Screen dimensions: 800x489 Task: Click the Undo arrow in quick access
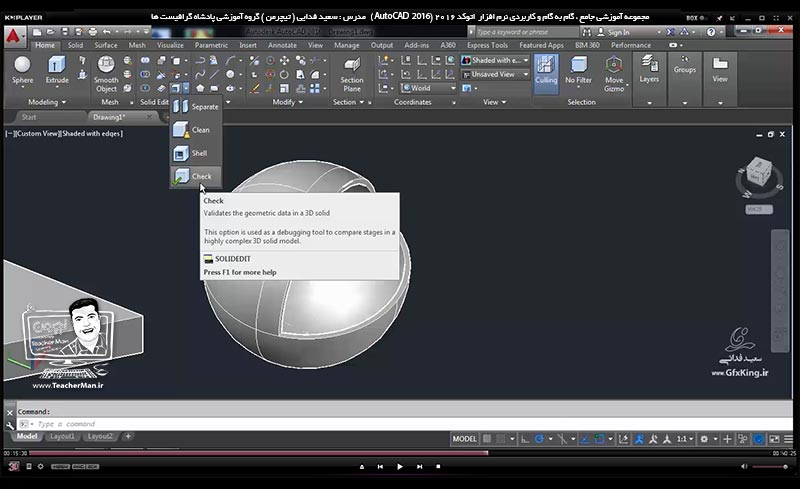(107, 32)
